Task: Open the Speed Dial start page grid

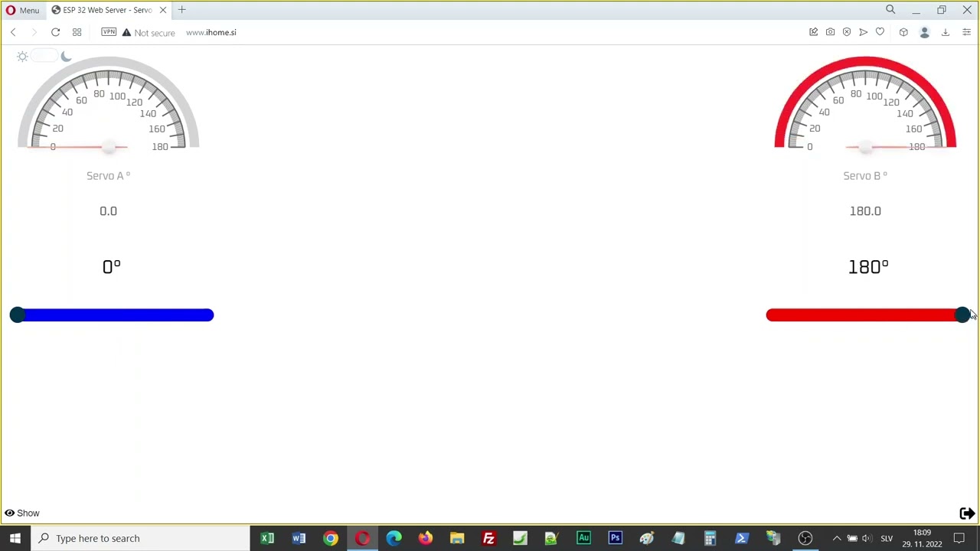Action: (x=77, y=32)
